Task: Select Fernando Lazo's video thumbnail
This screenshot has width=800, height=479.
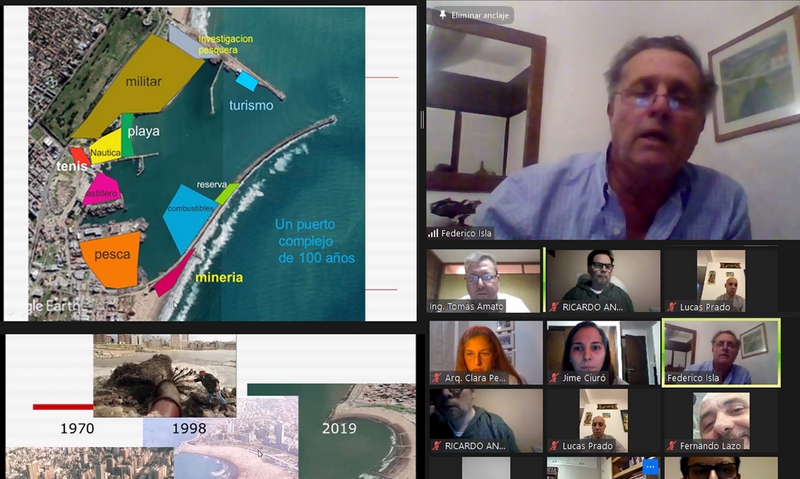Action: [720, 420]
